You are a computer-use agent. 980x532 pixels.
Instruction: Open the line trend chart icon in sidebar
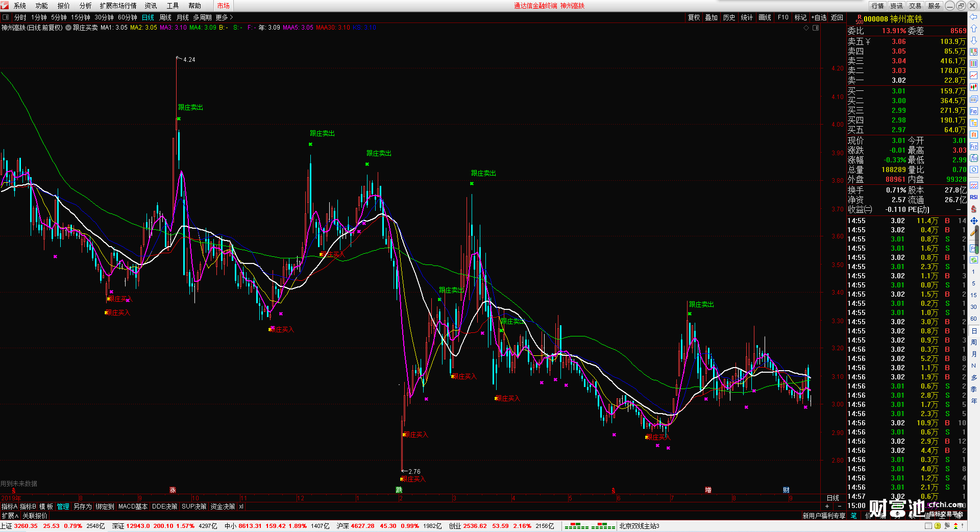pos(974,76)
